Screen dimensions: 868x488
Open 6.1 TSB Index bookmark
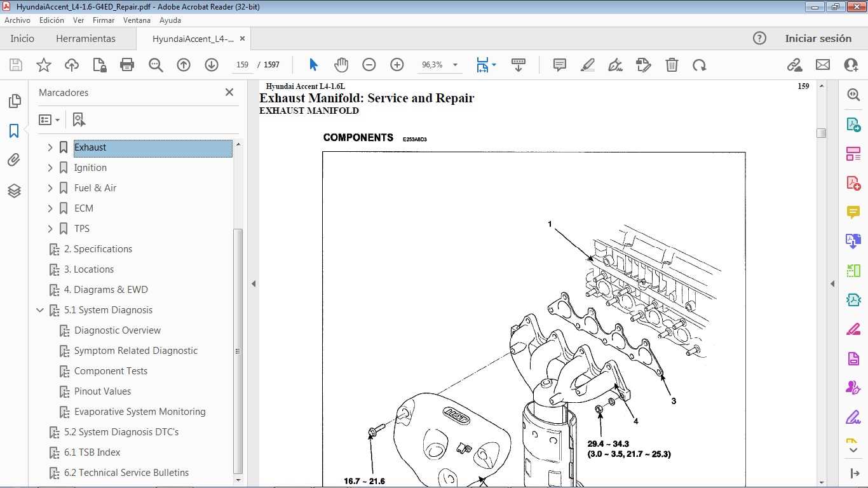click(92, 452)
